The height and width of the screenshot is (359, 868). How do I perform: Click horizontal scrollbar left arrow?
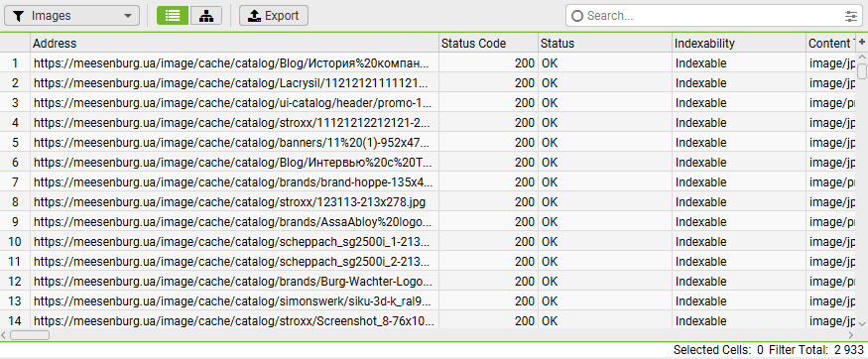point(4,335)
